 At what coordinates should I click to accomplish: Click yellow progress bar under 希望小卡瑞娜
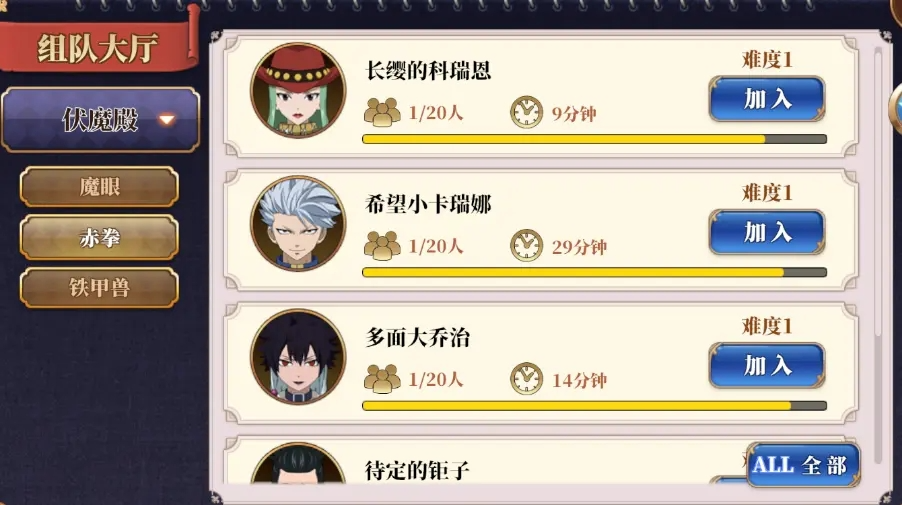pos(594,272)
